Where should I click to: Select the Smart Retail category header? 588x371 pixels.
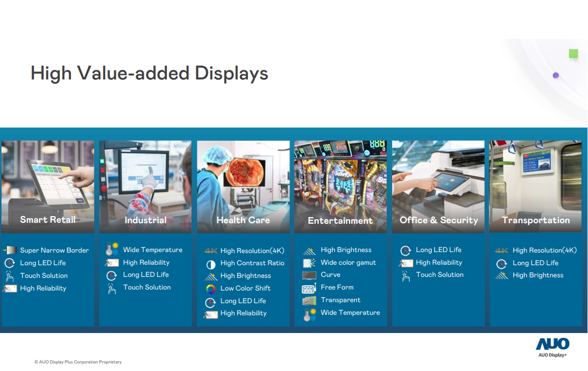pyautogui.click(x=48, y=220)
